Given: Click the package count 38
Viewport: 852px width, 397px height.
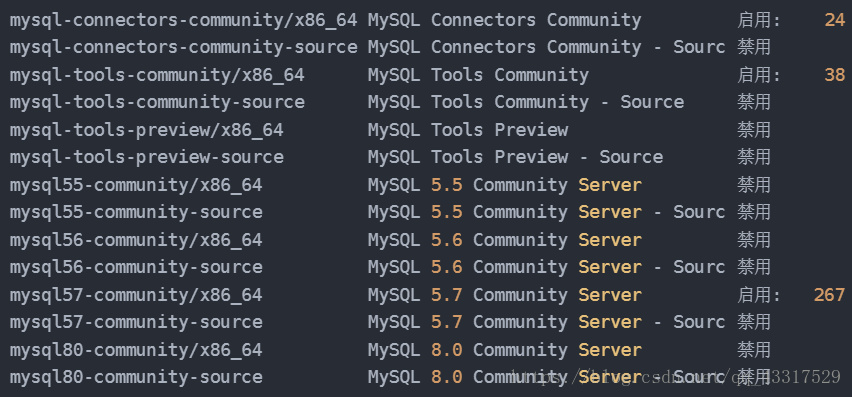Looking at the screenshot, I should tap(835, 75).
